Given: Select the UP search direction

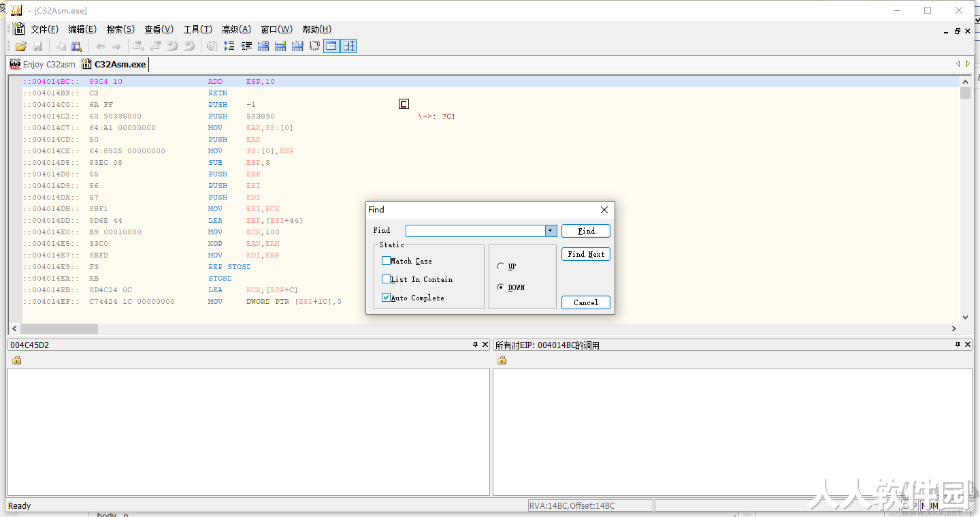Looking at the screenshot, I should [x=501, y=266].
